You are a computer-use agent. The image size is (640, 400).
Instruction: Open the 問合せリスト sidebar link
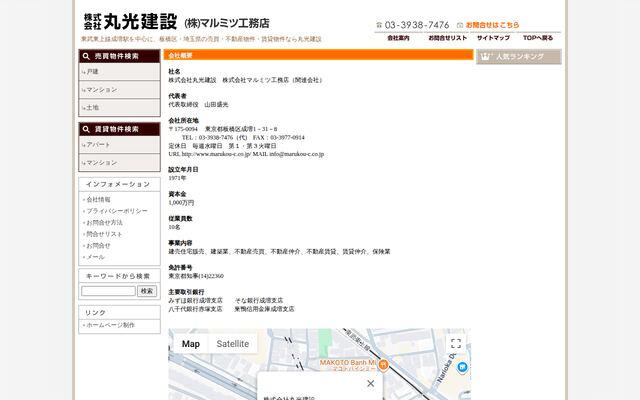point(104,234)
